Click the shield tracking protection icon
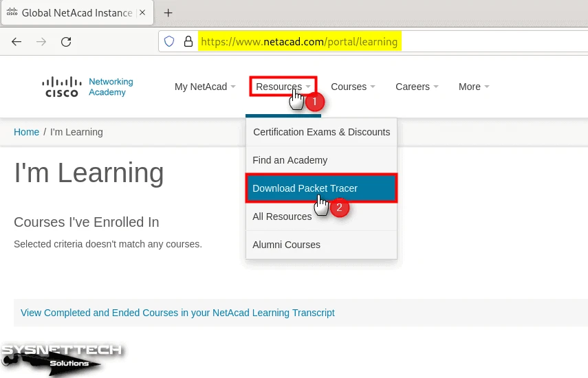Image resolution: width=588 pixels, height=378 pixels. click(169, 42)
